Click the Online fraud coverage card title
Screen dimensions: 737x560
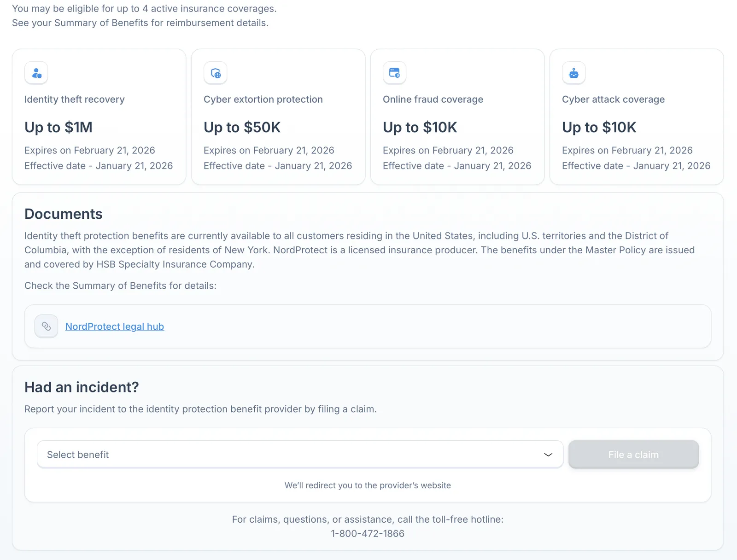click(433, 99)
